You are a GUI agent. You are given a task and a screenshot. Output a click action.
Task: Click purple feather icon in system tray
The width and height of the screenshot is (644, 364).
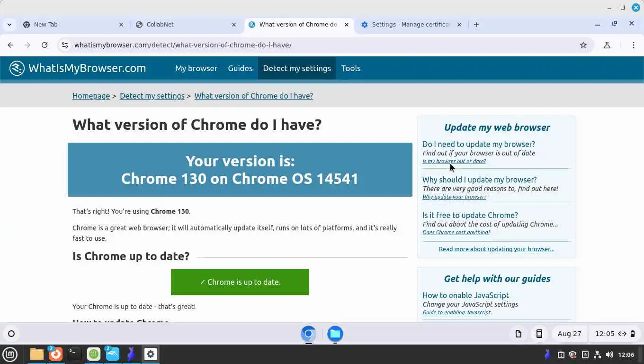547,355
